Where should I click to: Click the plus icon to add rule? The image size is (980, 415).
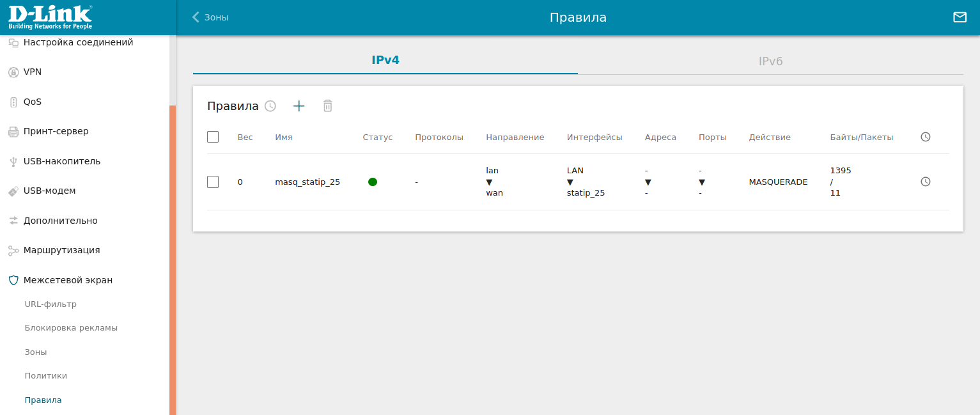(x=299, y=106)
